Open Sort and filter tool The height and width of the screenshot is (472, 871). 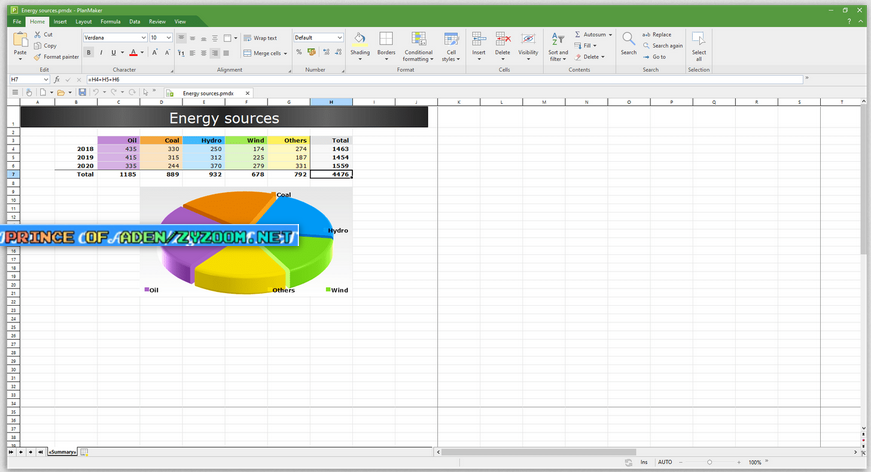[x=558, y=39]
